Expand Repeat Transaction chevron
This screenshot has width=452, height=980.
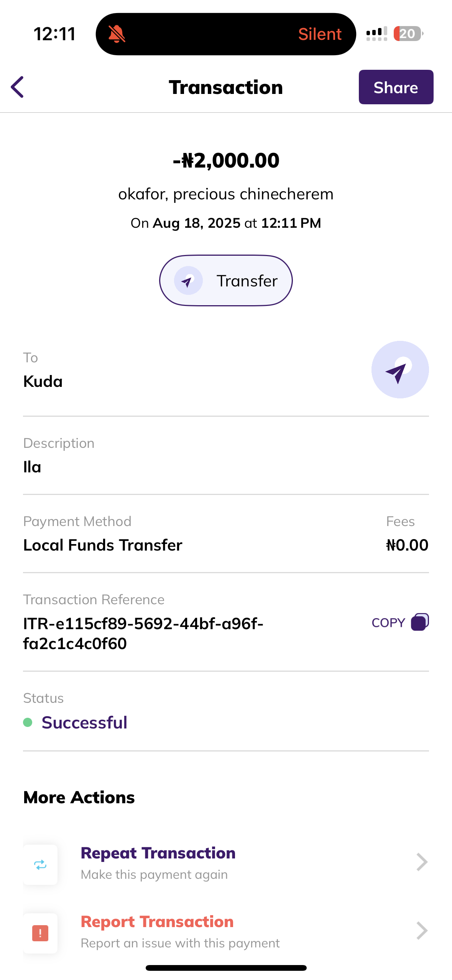point(422,862)
